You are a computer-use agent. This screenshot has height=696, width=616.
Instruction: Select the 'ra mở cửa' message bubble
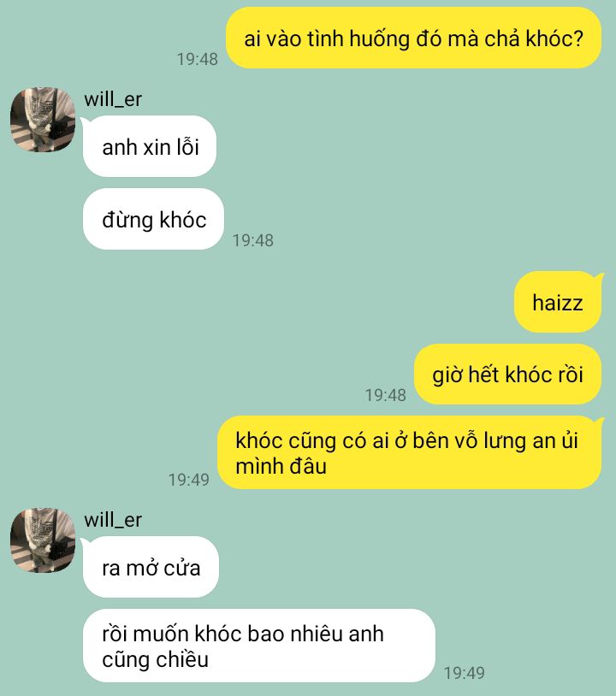pyautogui.click(x=151, y=567)
